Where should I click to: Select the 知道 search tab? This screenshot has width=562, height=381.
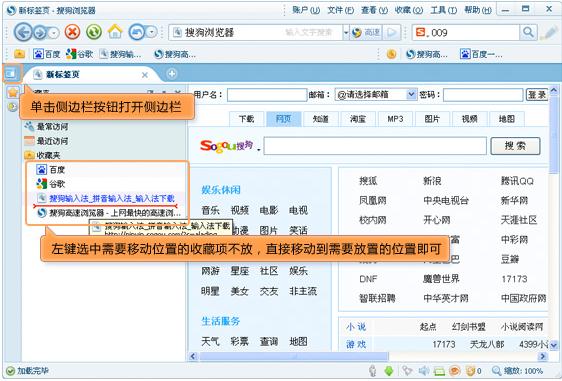click(320, 119)
